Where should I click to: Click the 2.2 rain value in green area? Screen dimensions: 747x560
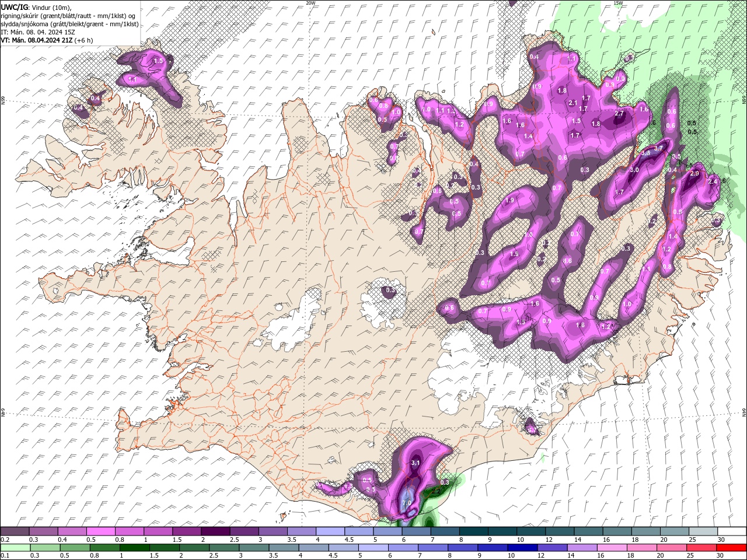coord(435,492)
